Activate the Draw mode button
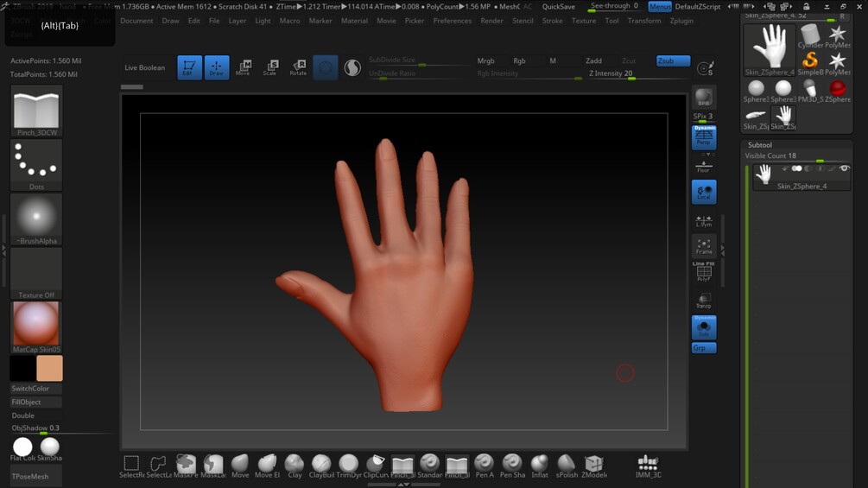The image size is (868, 488). tap(217, 67)
